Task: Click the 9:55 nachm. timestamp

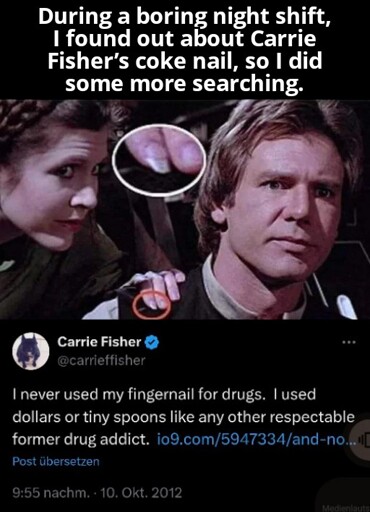Action: pyautogui.click(x=51, y=492)
